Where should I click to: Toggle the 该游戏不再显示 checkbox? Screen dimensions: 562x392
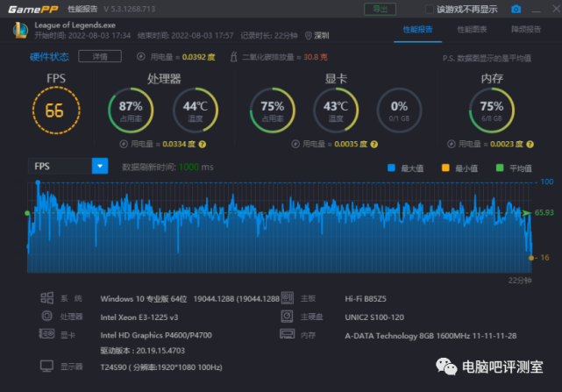pos(429,10)
